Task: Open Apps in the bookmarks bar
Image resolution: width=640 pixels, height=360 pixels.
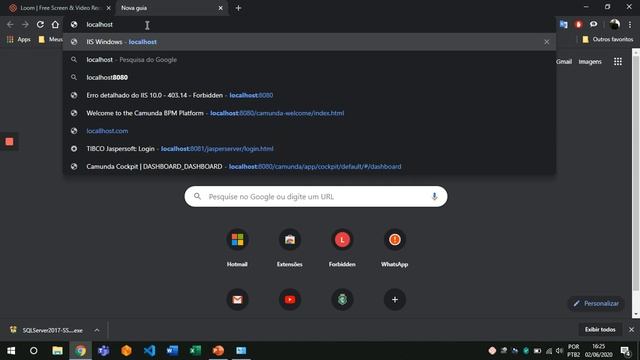Action: [x=19, y=40]
